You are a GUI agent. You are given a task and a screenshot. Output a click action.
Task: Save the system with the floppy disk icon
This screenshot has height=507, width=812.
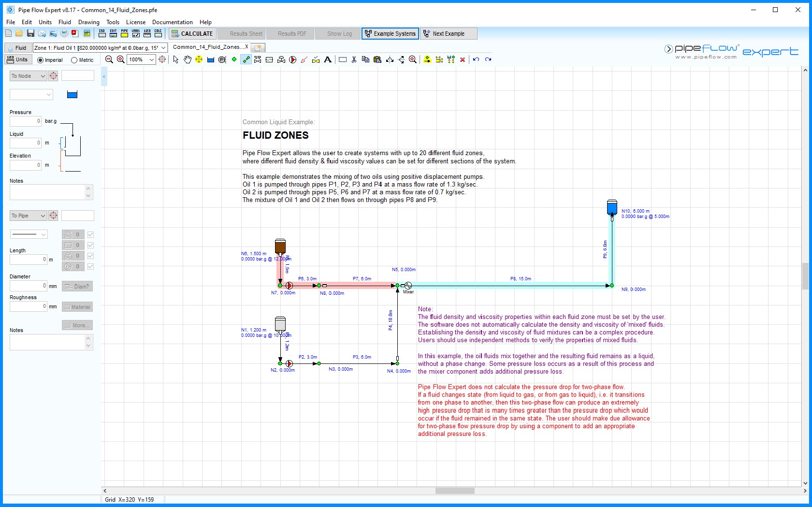point(30,33)
